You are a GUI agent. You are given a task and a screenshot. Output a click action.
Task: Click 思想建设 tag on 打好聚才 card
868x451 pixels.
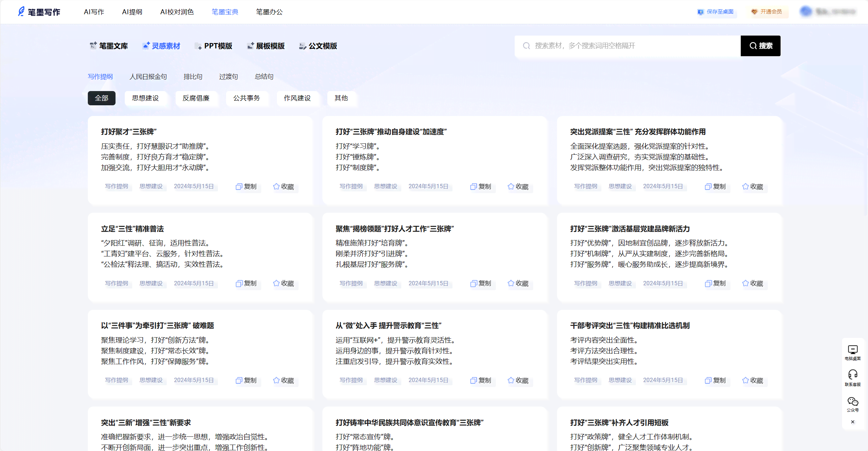[x=151, y=186]
